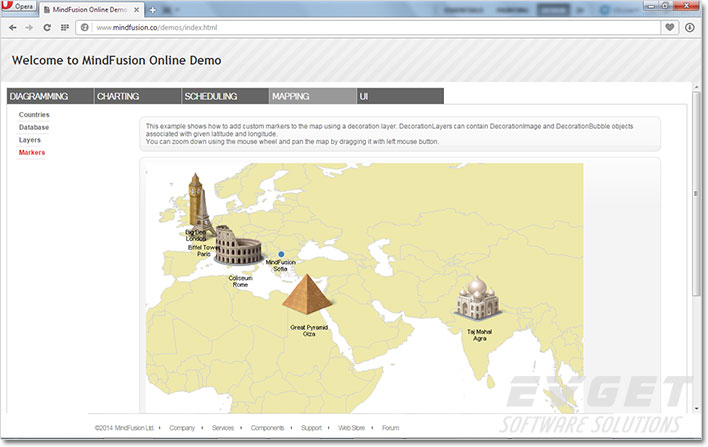This screenshot has width=708, height=447.
Task: Select the MindFusion Online Demo tab
Action: coord(90,9)
